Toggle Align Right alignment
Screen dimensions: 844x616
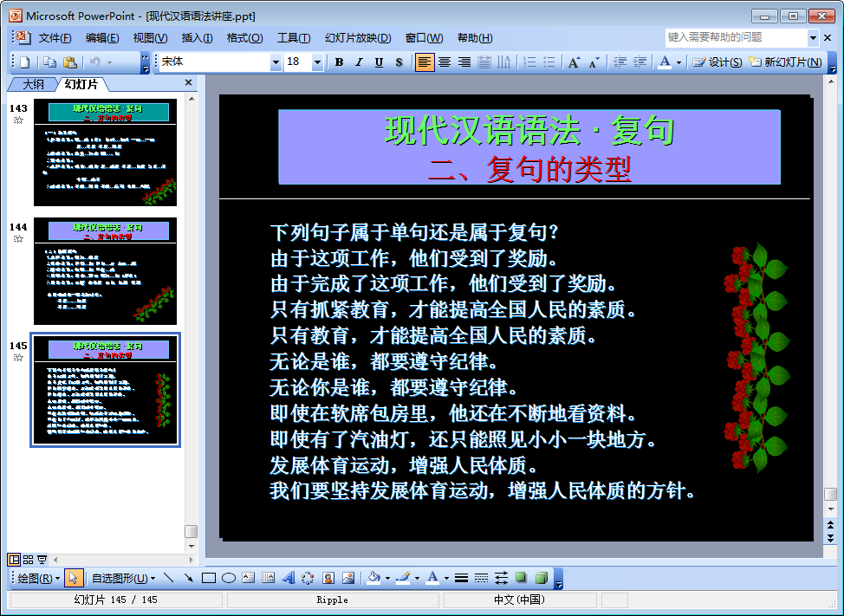pyautogui.click(x=464, y=62)
